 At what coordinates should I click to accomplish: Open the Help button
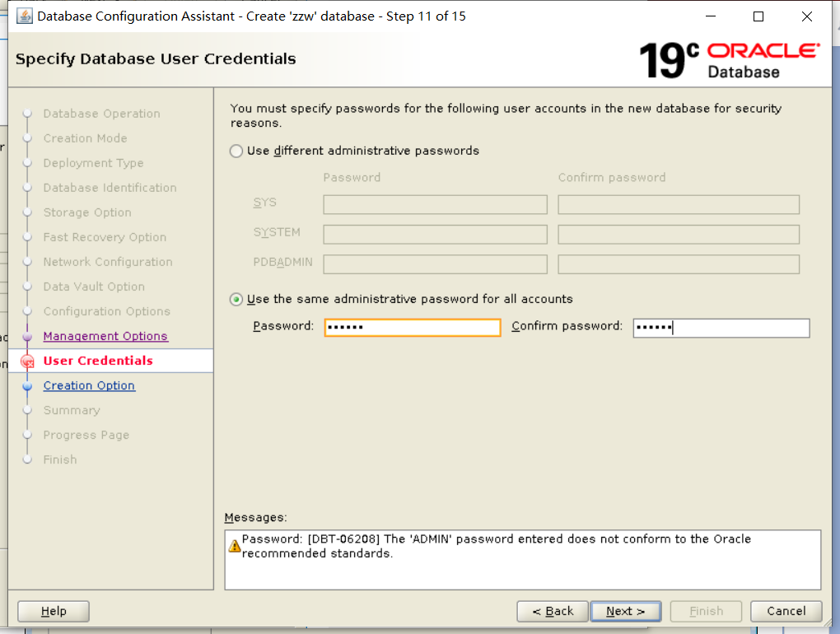[x=54, y=611]
